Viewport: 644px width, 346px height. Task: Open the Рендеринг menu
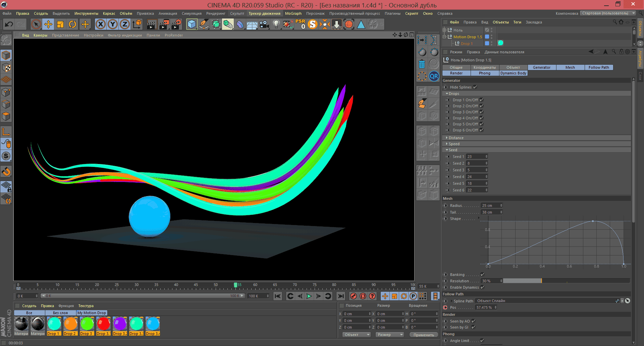[x=216, y=13]
